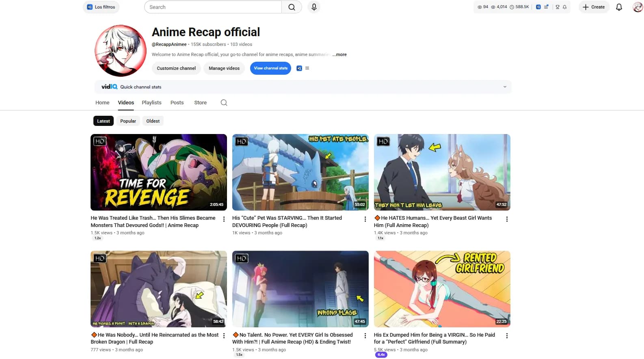
Task: Open options menu for Cute Pet Was STARVING video
Action: (365, 219)
